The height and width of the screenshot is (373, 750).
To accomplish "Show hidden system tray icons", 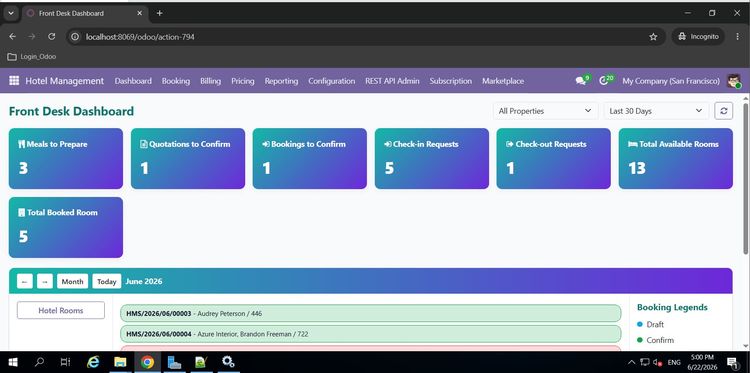I will click(x=631, y=362).
